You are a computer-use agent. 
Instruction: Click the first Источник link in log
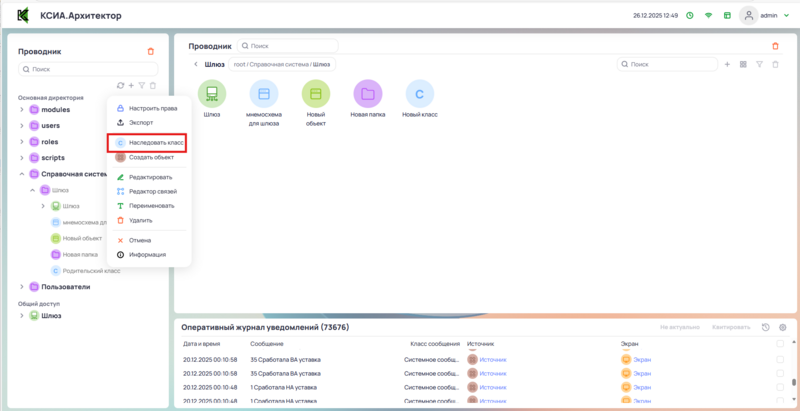(493, 359)
